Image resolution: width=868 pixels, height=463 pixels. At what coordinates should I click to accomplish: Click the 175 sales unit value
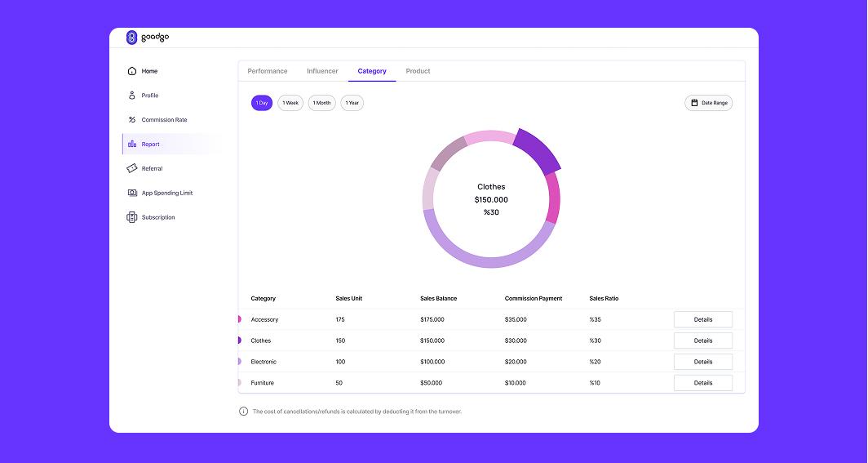[x=340, y=319]
